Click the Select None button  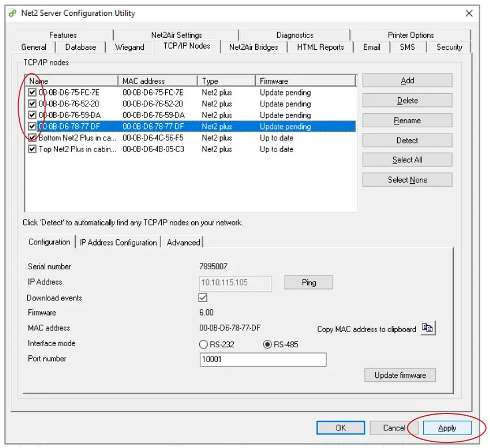point(407,180)
